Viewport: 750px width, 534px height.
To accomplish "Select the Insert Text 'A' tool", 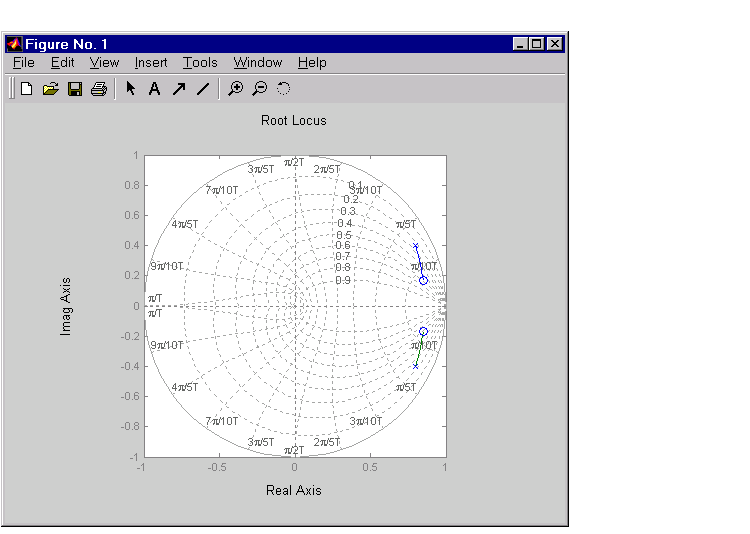I will [x=154, y=89].
